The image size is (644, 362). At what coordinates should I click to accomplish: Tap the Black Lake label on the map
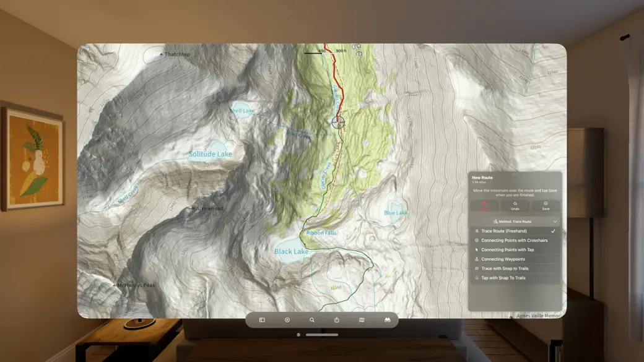coord(291,252)
